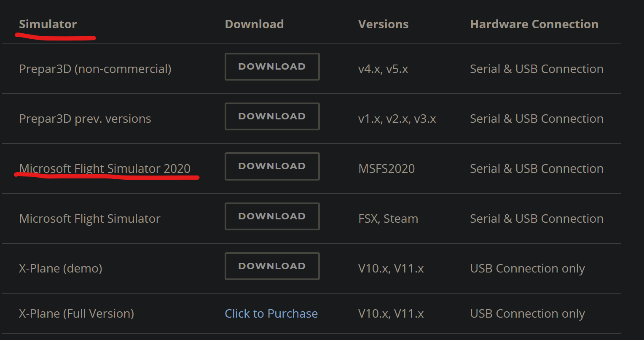Screen dimensions: 644x340
Task: Click the FSX, Steam versions text
Action: pos(388,219)
